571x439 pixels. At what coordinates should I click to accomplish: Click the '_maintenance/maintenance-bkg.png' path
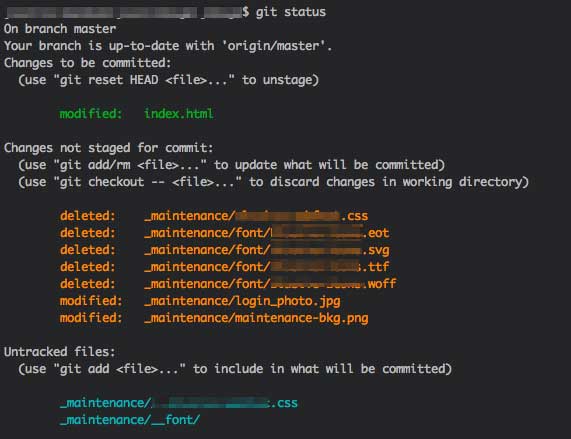point(256,318)
